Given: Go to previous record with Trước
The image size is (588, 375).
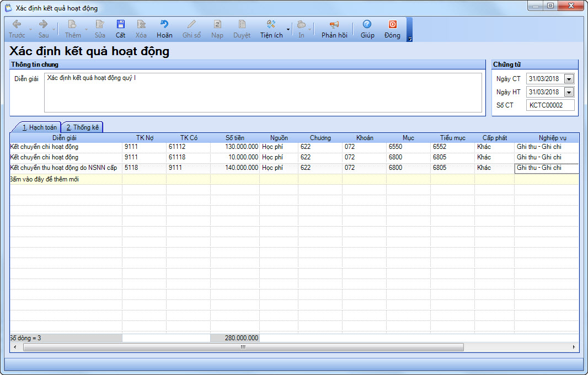Looking at the screenshot, I should (x=17, y=29).
